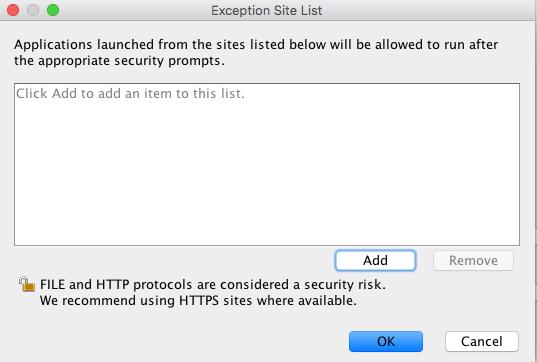Screen dimensions: 537x362
Task: Select the "Click Add to add an item" placeholder
Action: [x=130, y=93]
